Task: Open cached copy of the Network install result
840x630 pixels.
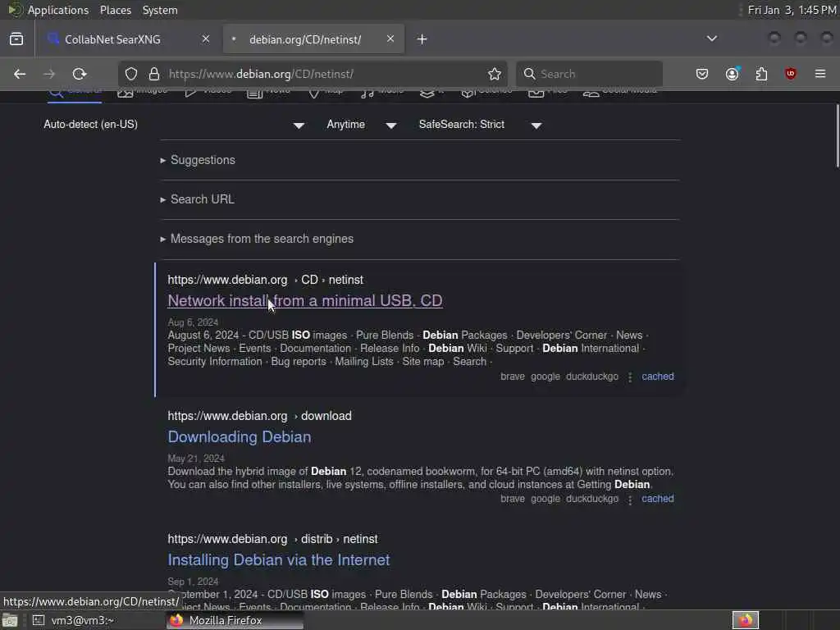Action: (x=658, y=377)
